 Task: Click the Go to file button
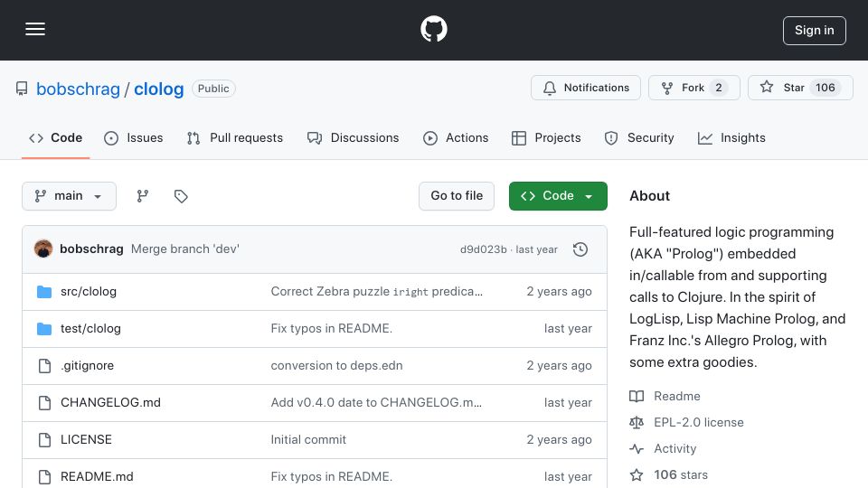click(x=456, y=196)
